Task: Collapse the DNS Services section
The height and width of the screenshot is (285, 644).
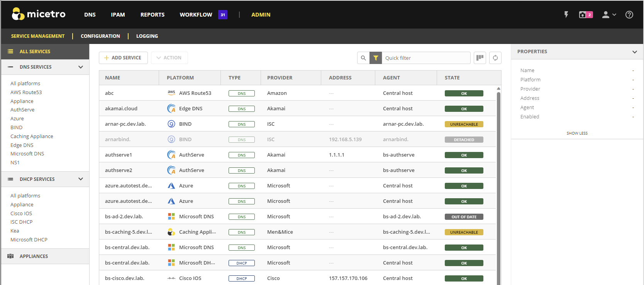Action: click(x=81, y=67)
